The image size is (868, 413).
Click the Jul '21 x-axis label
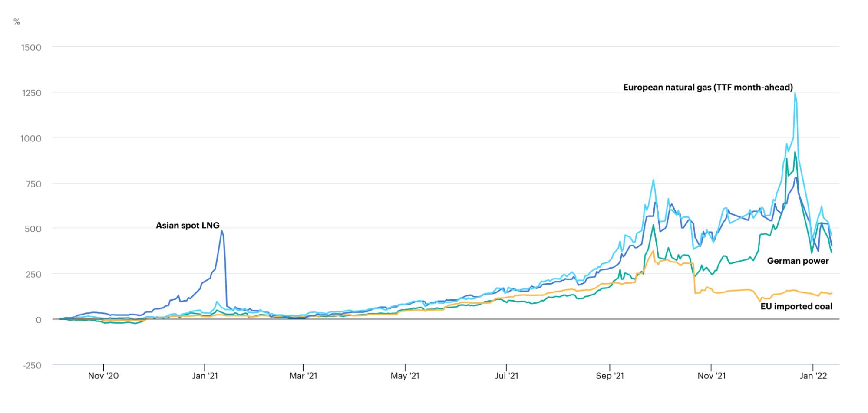[x=506, y=376]
